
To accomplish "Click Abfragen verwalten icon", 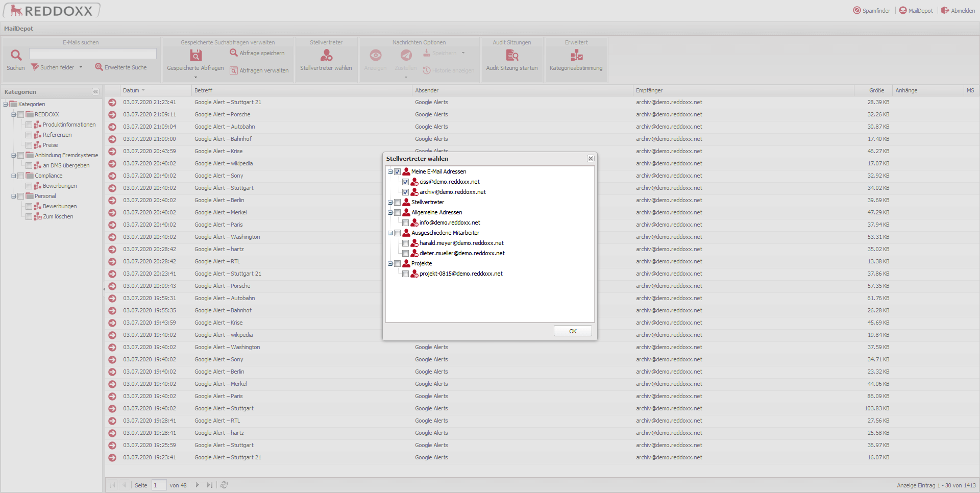I will (234, 70).
